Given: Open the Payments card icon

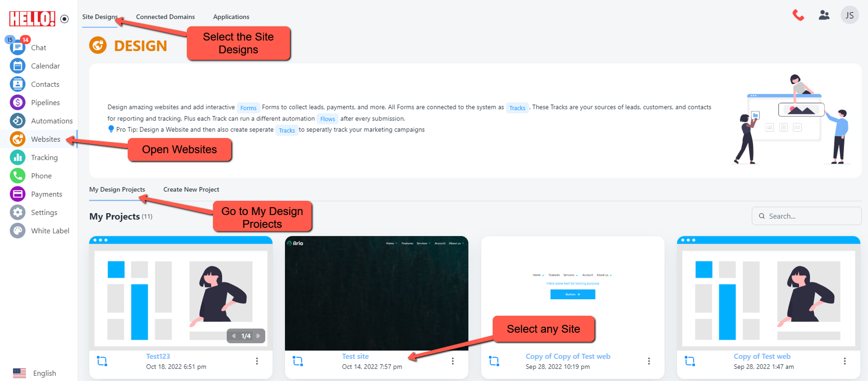Looking at the screenshot, I should (17, 194).
